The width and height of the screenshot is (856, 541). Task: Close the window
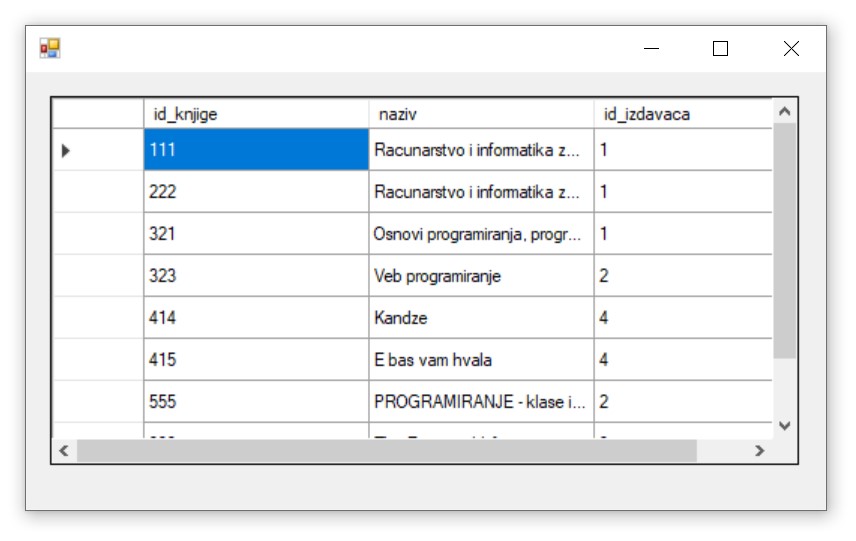pos(791,48)
